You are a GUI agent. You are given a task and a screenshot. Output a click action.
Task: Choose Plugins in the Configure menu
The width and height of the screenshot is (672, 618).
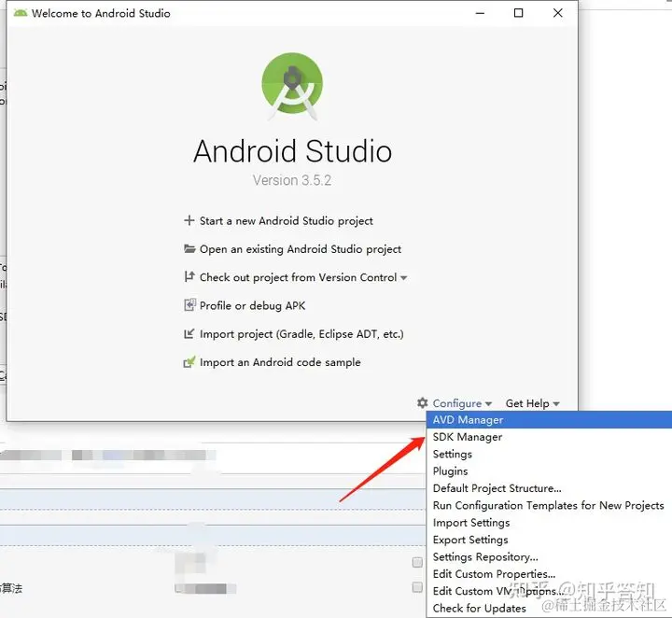pos(549,471)
